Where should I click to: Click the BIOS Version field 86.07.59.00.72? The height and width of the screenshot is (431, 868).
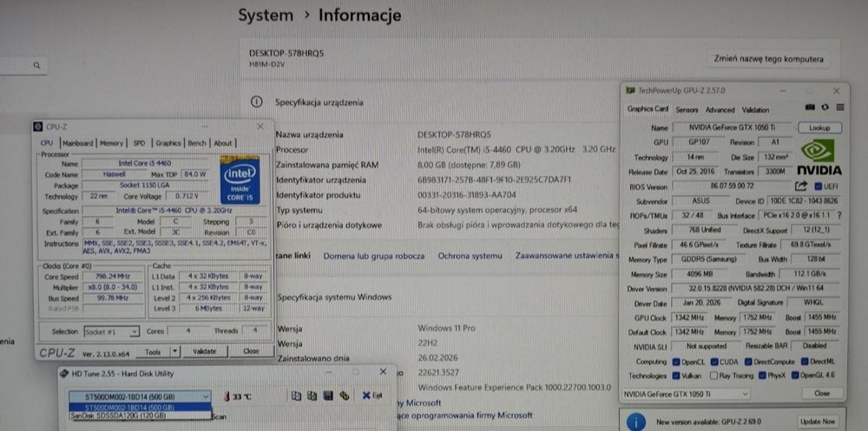click(733, 186)
